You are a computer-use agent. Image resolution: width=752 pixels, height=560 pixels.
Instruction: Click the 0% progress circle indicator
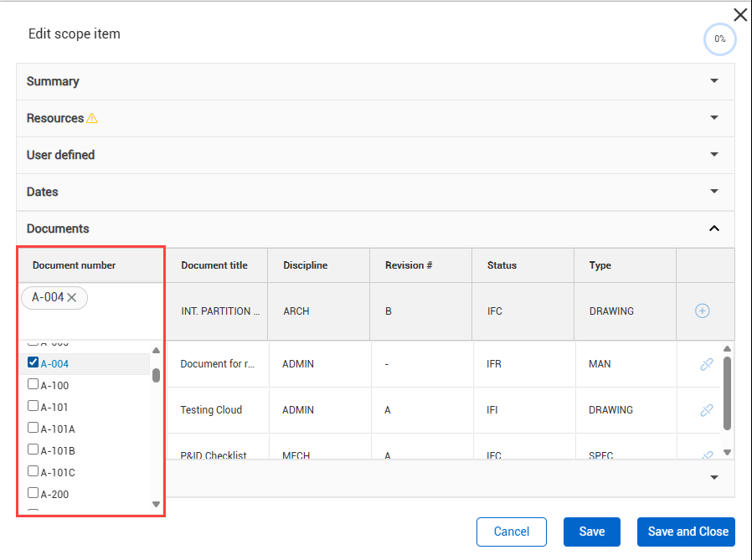719,39
